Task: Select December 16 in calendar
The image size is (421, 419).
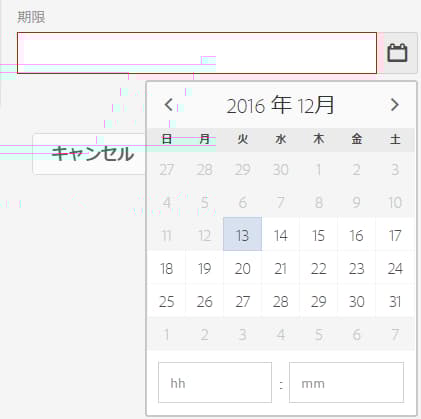Action: [x=357, y=234]
